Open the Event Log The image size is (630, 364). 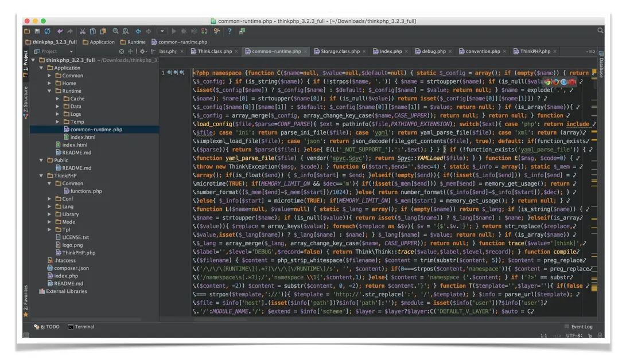coord(578,327)
